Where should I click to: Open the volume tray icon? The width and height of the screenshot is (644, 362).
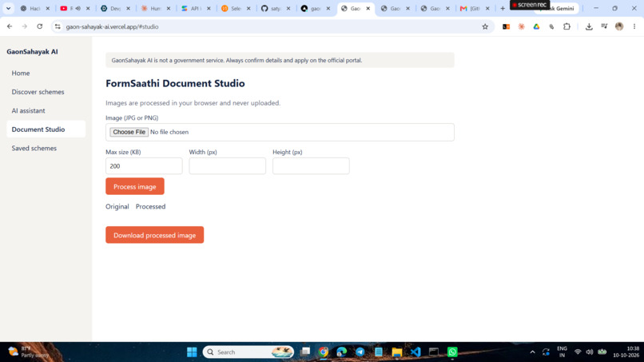click(590, 352)
